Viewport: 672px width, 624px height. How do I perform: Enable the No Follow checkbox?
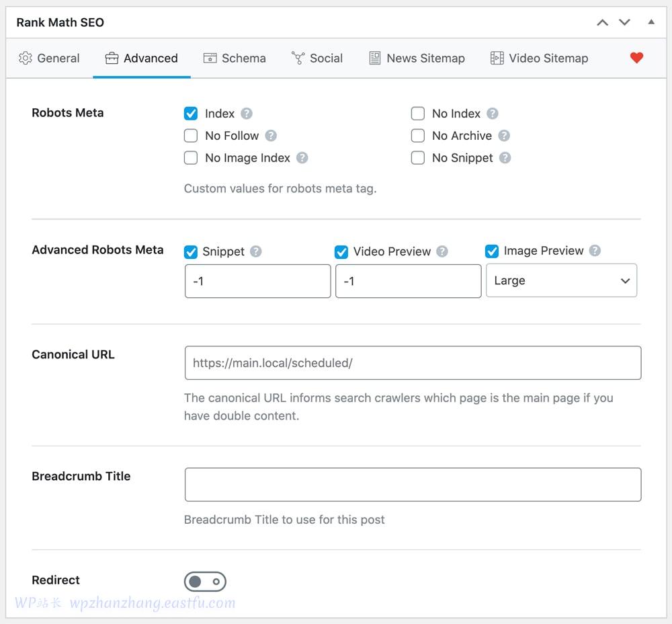(191, 136)
